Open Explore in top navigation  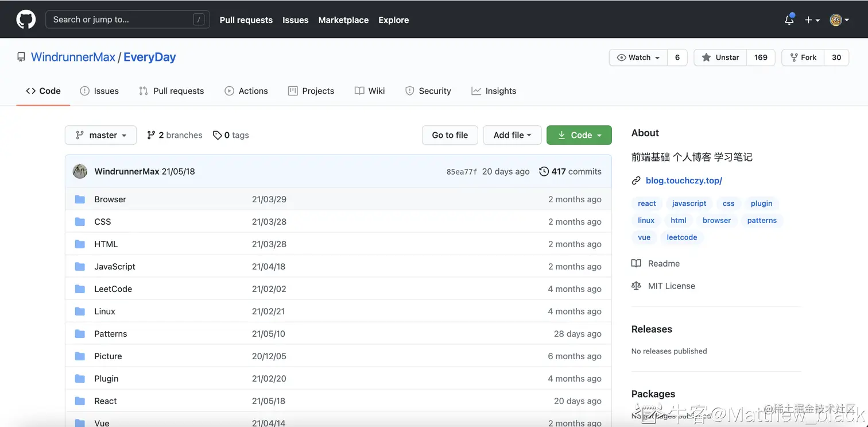(394, 20)
